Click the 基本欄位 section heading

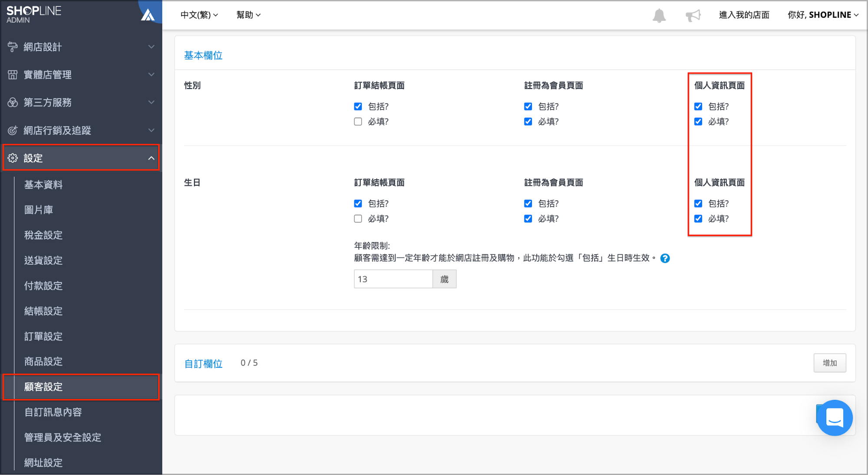point(203,56)
